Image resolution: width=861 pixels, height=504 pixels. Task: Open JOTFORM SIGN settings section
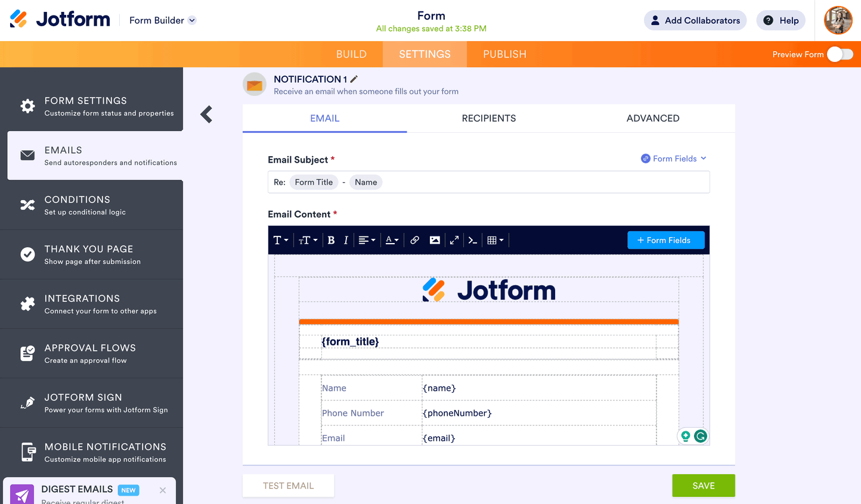pyautogui.click(x=92, y=403)
